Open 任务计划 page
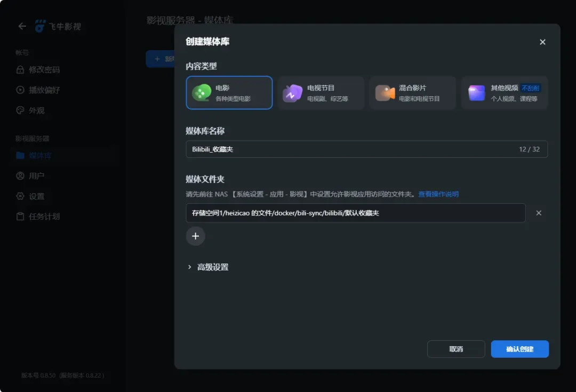Image resolution: width=576 pixels, height=392 pixels. click(x=38, y=217)
